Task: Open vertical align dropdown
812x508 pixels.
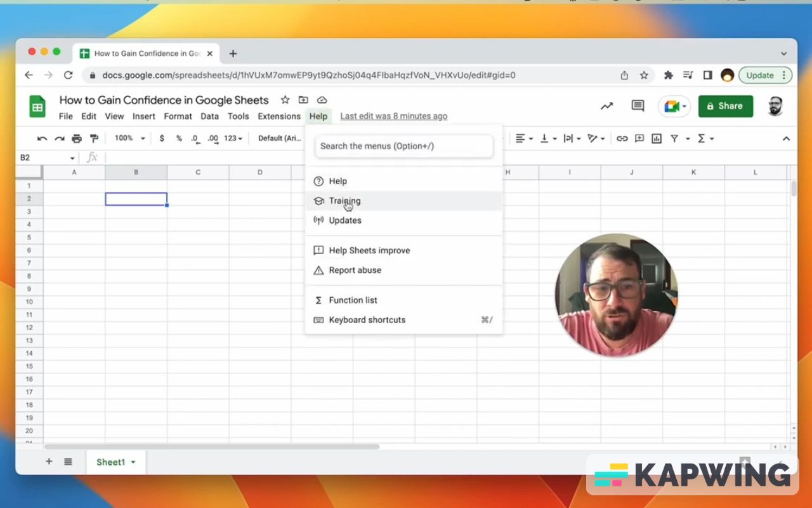Action: click(x=548, y=138)
